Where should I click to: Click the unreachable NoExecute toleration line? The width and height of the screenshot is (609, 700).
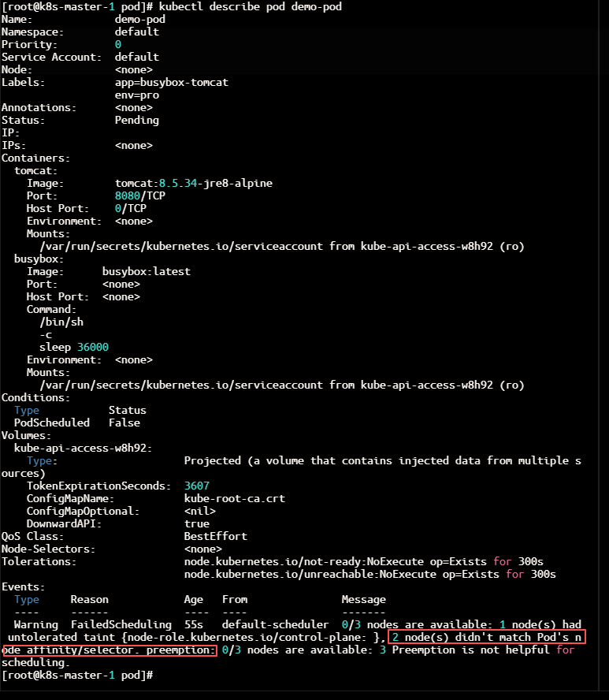(x=369, y=574)
